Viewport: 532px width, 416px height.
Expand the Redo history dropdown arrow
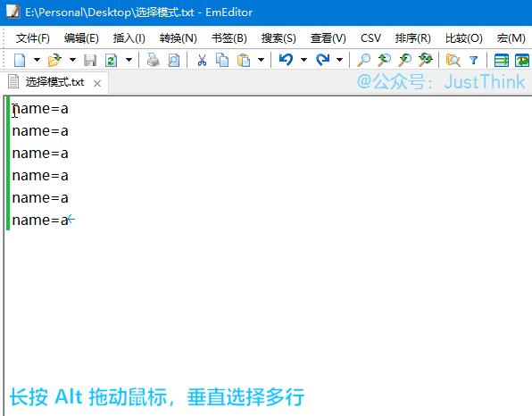click(339, 60)
